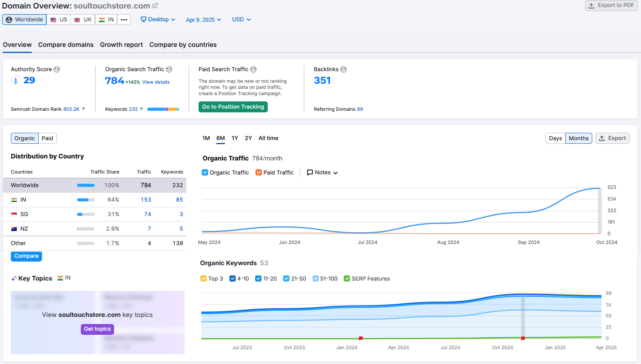Click Go to Position Tracking button
Image resolution: width=641 pixels, height=364 pixels.
coord(233,107)
